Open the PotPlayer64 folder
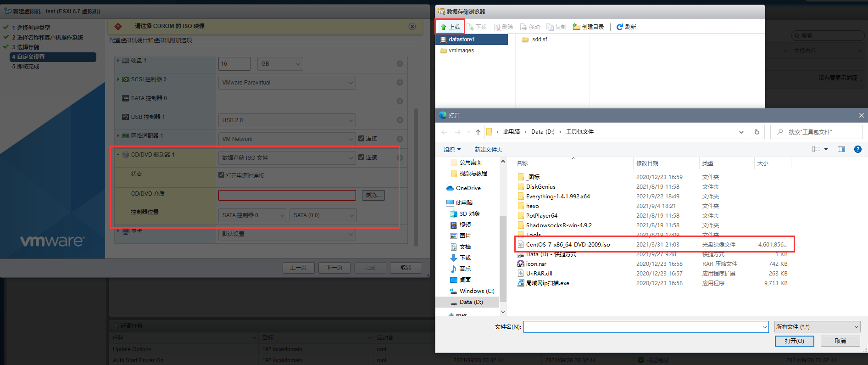Screen dimensions: 868x365 coord(541,216)
